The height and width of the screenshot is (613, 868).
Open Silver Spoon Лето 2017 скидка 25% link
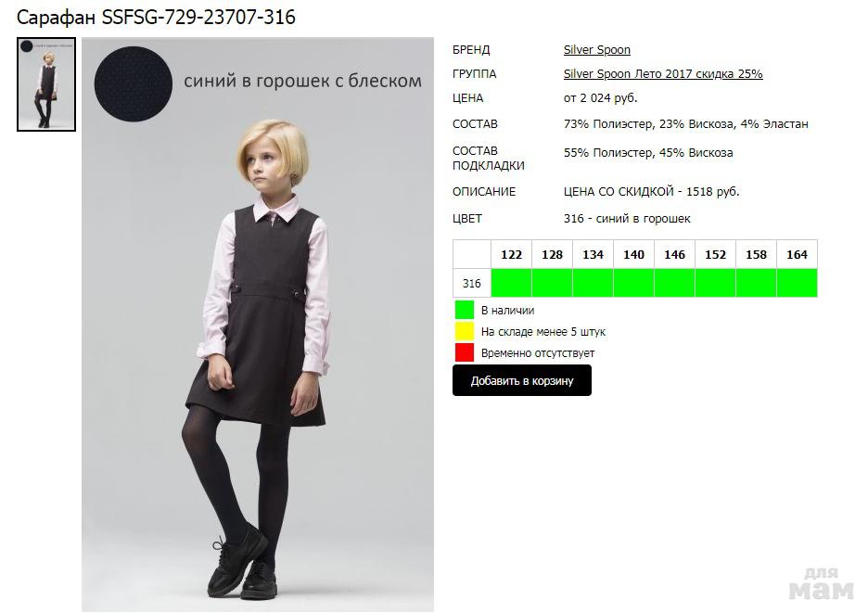pos(663,73)
